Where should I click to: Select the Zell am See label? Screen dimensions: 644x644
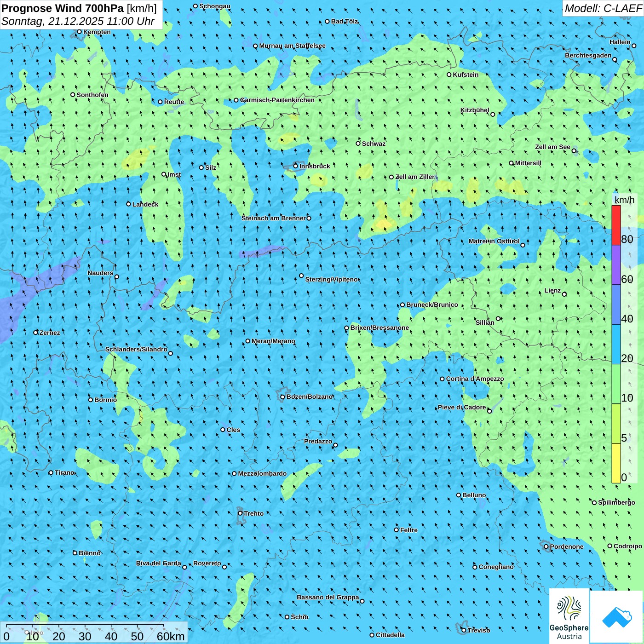552,147
